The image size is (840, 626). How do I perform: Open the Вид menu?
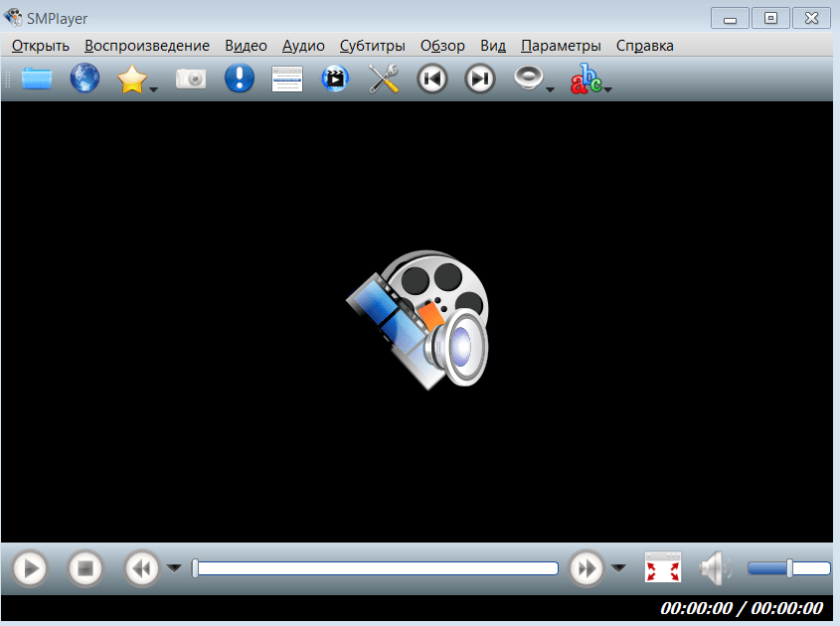[x=493, y=46]
